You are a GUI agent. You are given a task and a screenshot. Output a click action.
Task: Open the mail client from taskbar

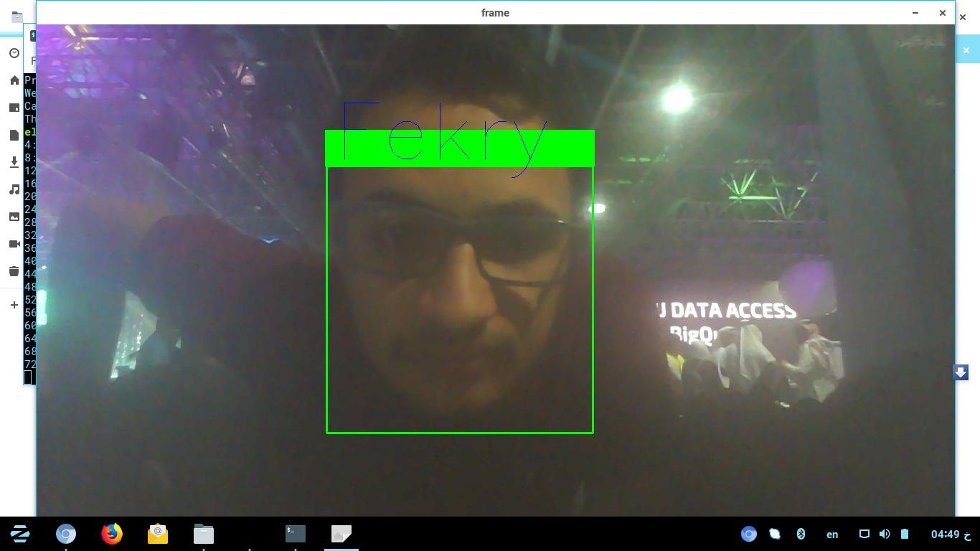pyautogui.click(x=158, y=534)
